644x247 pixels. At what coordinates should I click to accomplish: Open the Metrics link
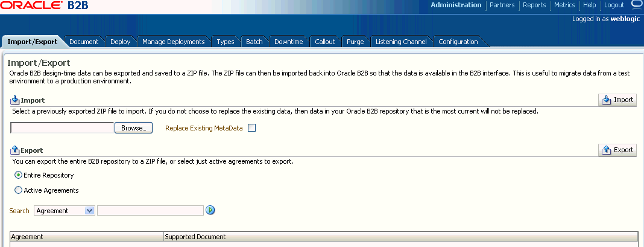click(x=564, y=5)
